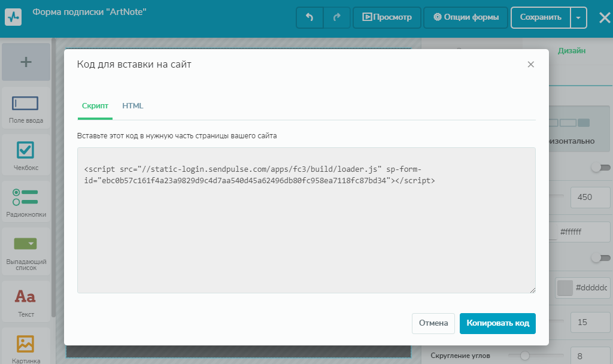
Task: Add new element with plus icon
Action: pos(26,62)
